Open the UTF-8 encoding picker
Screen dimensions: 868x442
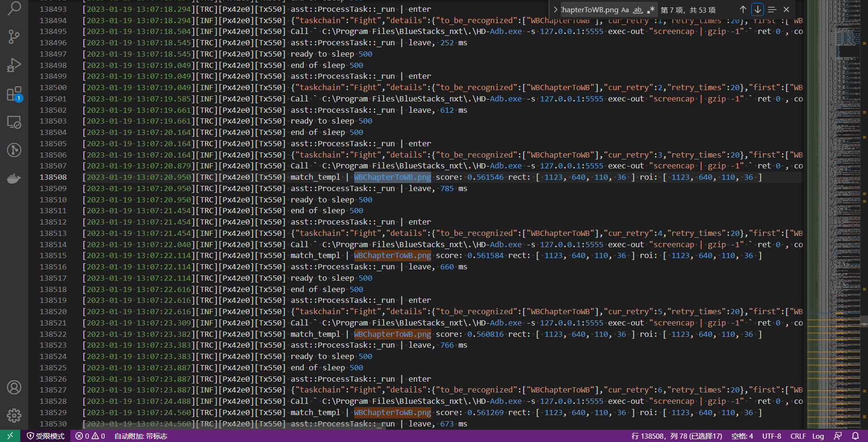click(x=771, y=436)
